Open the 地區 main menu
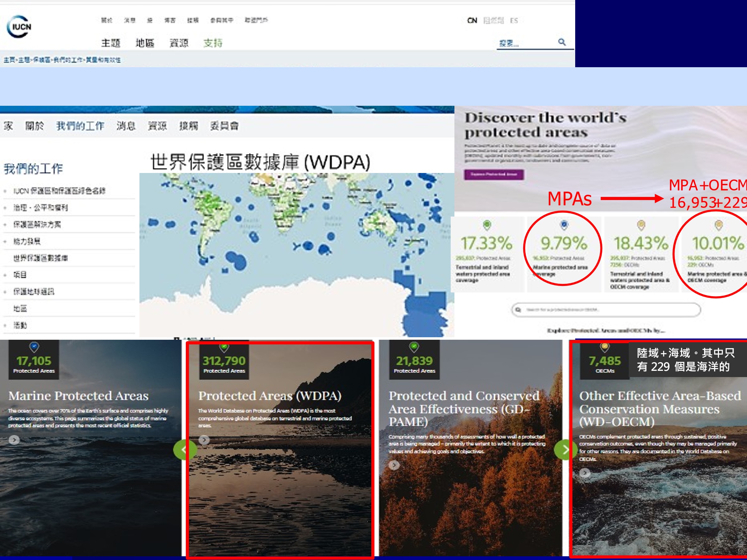 [145, 43]
